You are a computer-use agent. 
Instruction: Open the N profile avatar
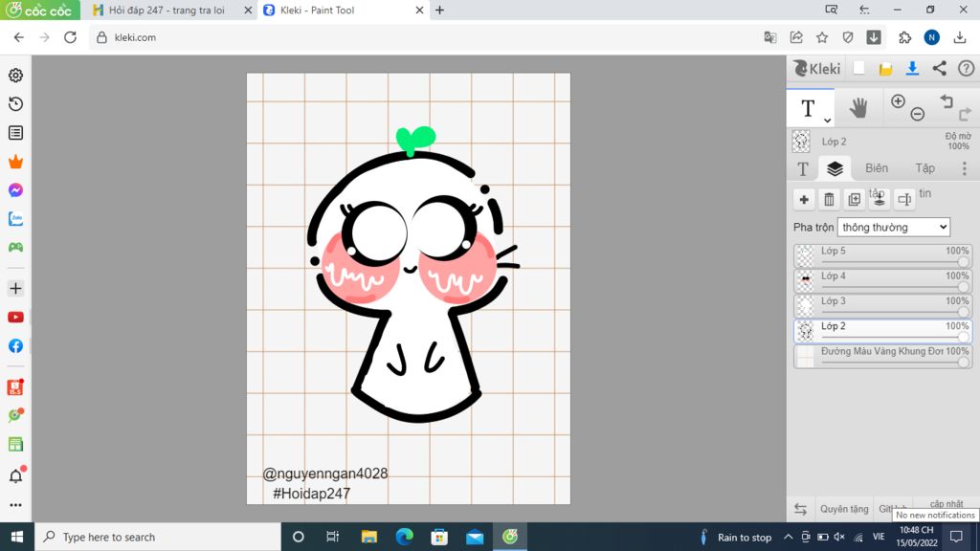click(932, 37)
